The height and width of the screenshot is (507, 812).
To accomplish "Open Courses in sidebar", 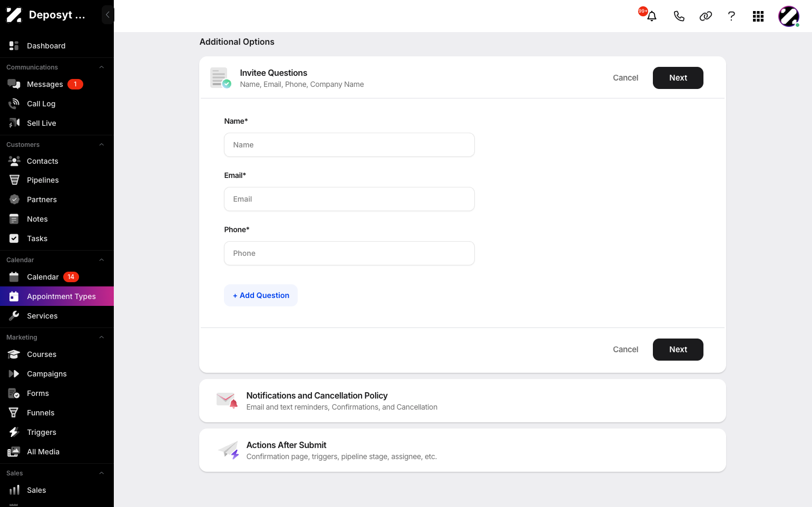I will [x=57, y=354].
